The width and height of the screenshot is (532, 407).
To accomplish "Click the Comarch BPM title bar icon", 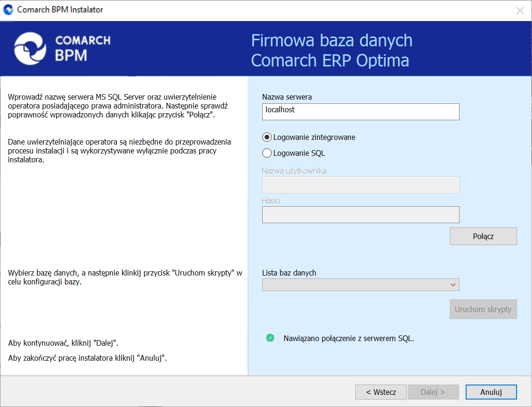I will (x=8, y=9).
